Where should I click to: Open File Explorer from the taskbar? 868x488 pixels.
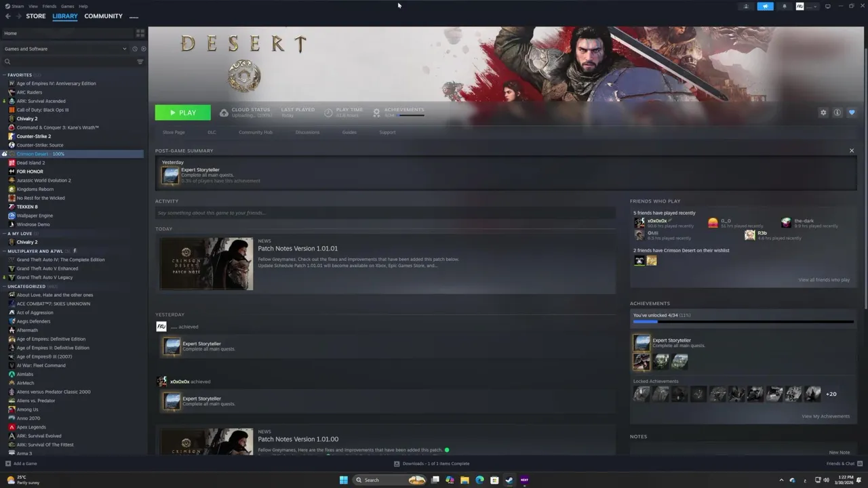point(465,480)
